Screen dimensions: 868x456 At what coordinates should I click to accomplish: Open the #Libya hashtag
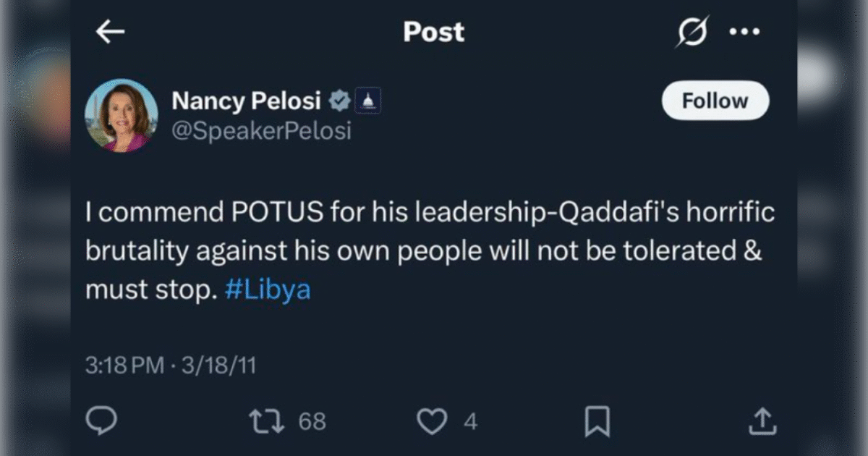(x=268, y=290)
